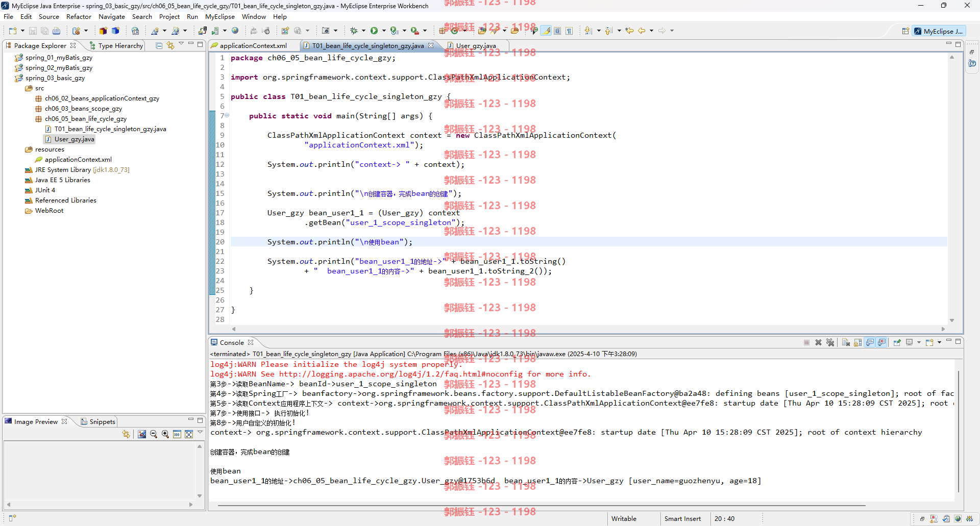This screenshot has height=526, width=980.
Task: Click the green Run button icon
Action: (x=374, y=31)
